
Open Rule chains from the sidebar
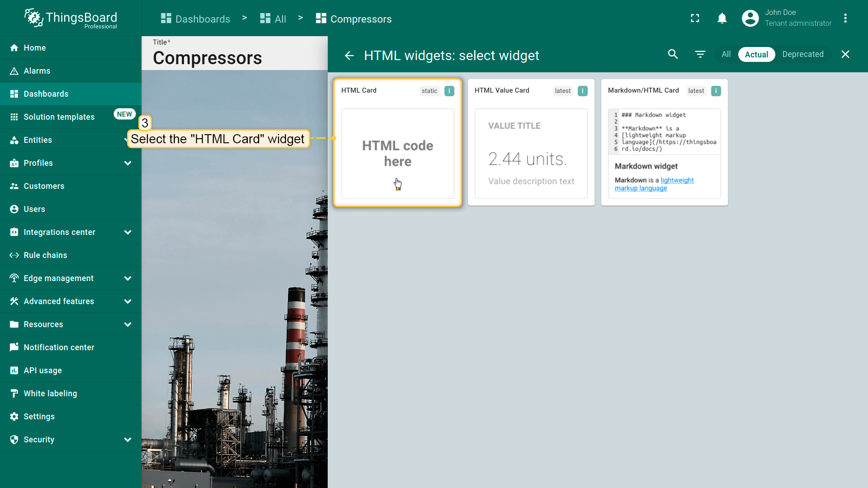click(x=45, y=255)
